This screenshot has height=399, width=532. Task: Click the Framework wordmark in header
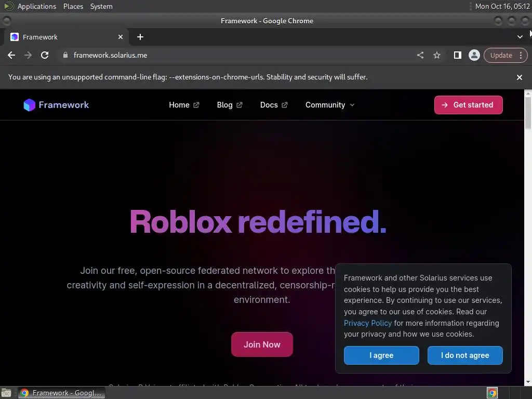point(64,105)
